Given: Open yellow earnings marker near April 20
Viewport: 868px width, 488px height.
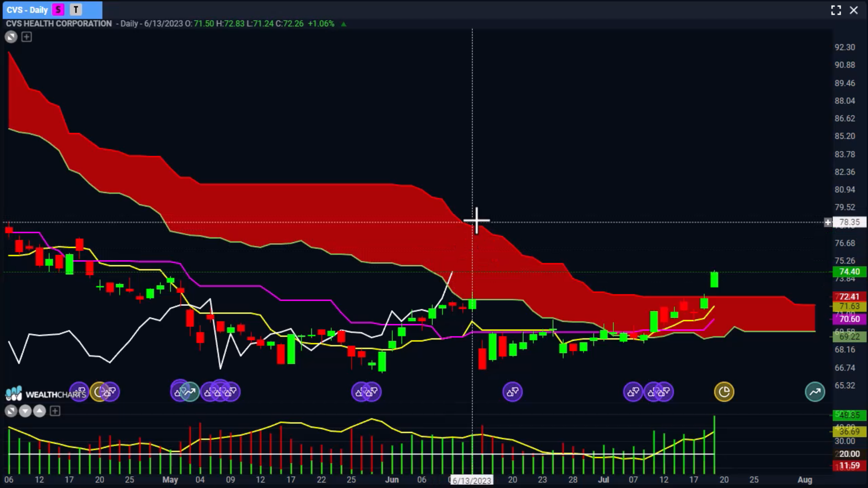Looking at the screenshot, I should pos(98,392).
